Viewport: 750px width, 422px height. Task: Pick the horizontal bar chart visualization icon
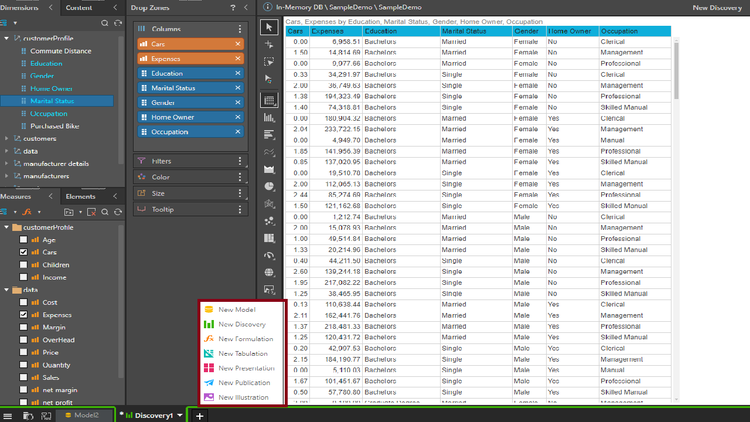(x=269, y=135)
